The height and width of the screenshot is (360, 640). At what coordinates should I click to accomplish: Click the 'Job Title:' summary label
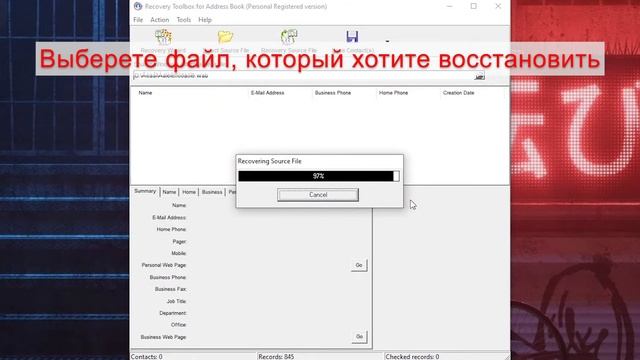(176, 301)
